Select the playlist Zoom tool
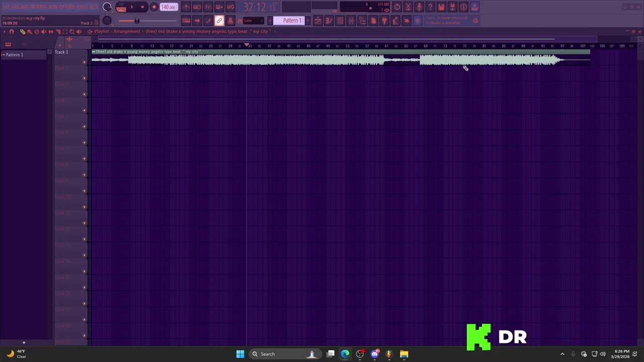This screenshot has width=644, height=362. tap(72, 31)
